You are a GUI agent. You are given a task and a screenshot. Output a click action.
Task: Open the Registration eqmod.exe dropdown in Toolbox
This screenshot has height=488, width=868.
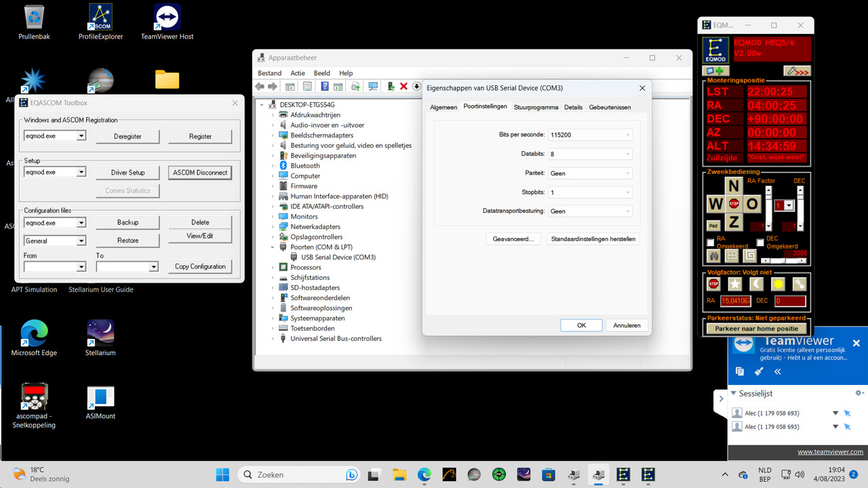coord(55,136)
